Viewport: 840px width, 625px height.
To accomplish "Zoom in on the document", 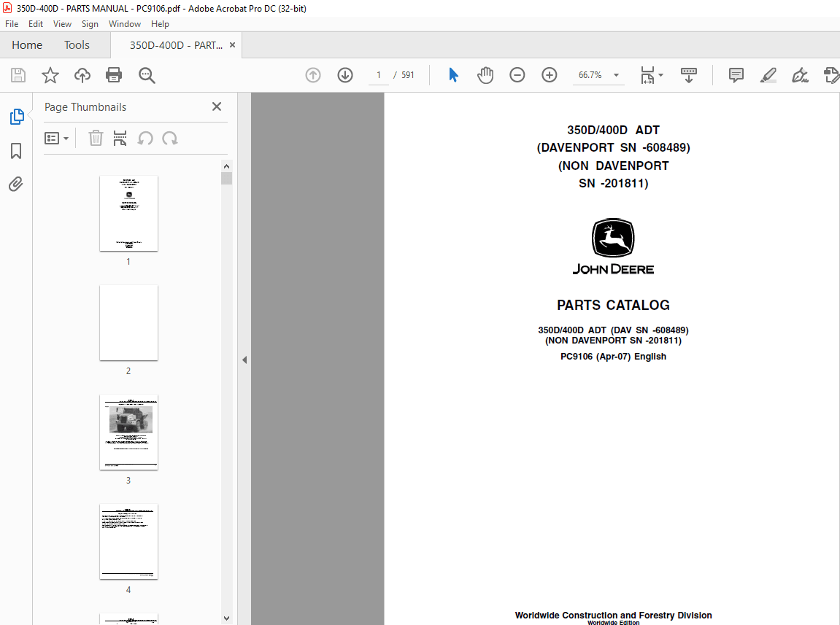I will point(549,74).
